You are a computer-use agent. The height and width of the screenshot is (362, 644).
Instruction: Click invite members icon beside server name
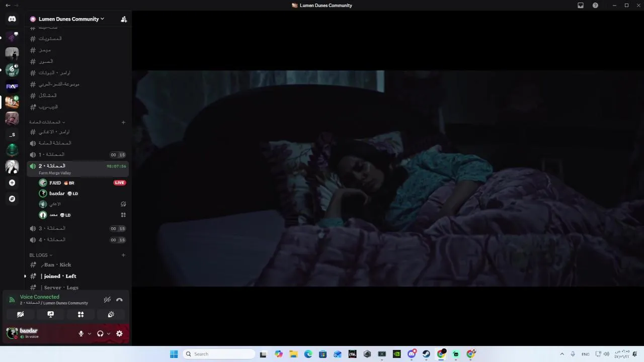(x=124, y=19)
